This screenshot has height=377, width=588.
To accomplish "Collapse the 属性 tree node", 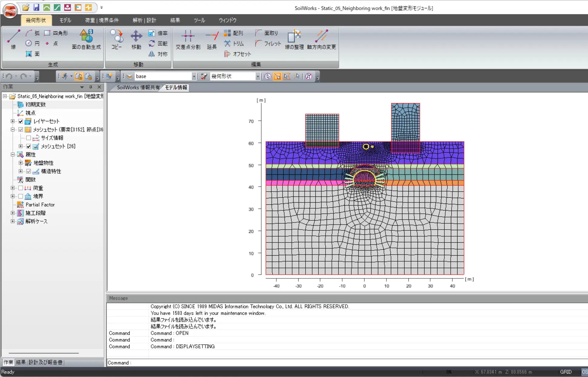I will click(13, 155).
